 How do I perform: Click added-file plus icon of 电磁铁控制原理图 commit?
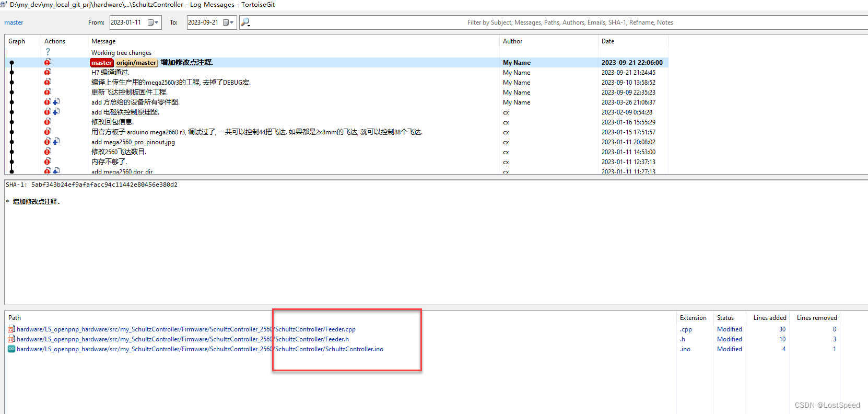click(x=56, y=112)
